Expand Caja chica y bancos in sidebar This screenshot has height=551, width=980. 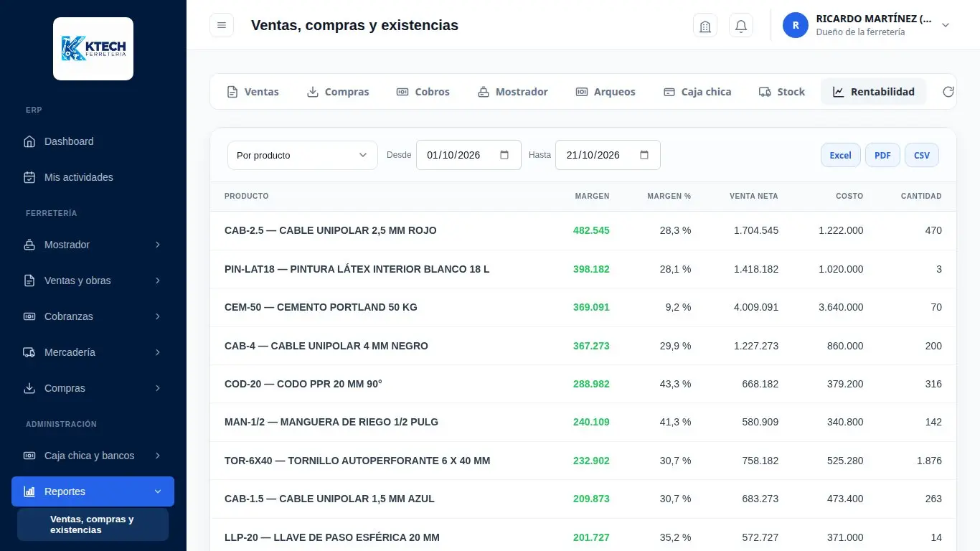pyautogui.click(x=93, y=456)
